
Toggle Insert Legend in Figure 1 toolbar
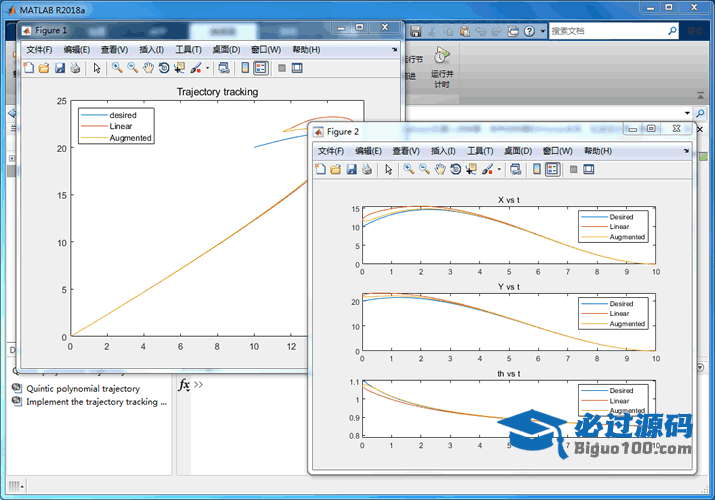261,68
